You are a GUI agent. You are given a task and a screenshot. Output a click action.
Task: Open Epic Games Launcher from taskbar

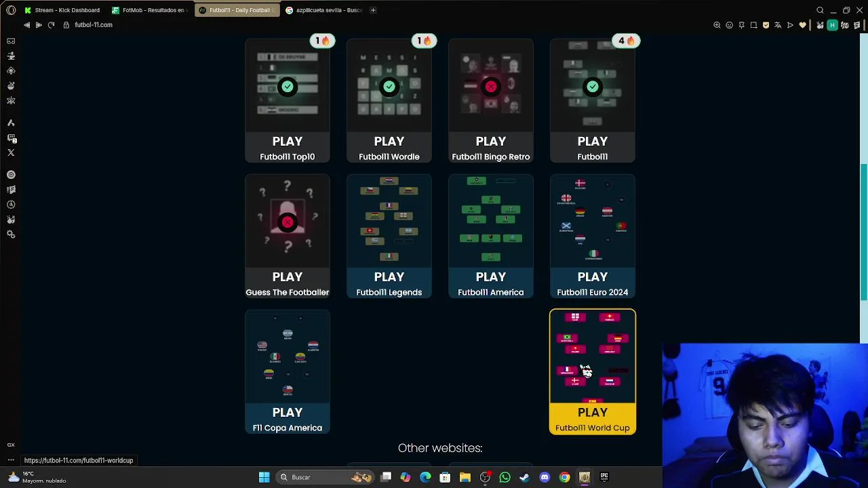pos(604,477)
